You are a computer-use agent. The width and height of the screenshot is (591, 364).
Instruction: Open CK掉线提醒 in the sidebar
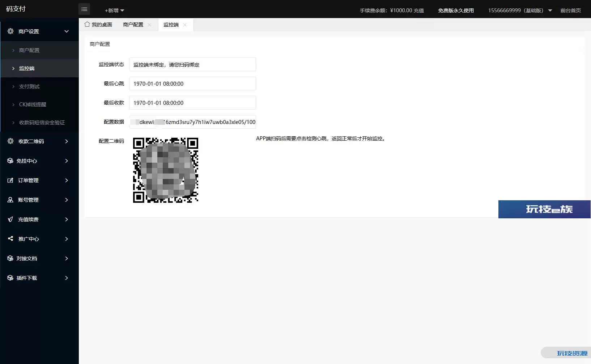[x=39, y=104]
